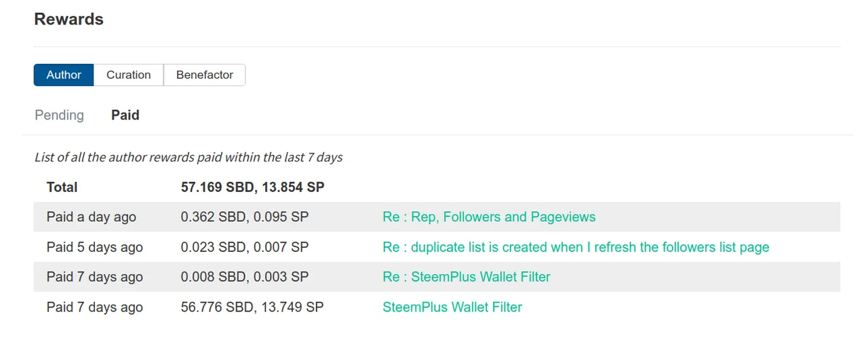Select the Author rewards button
This screenshot has width=868, height=342.
click(64, 75)
